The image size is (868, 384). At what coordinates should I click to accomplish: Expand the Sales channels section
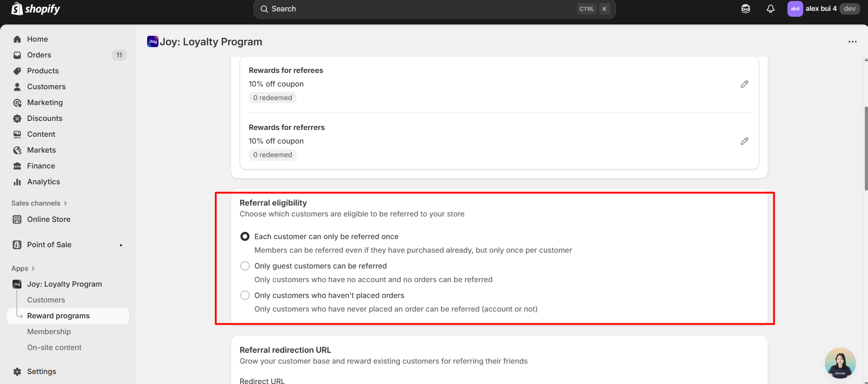(39, 203)
